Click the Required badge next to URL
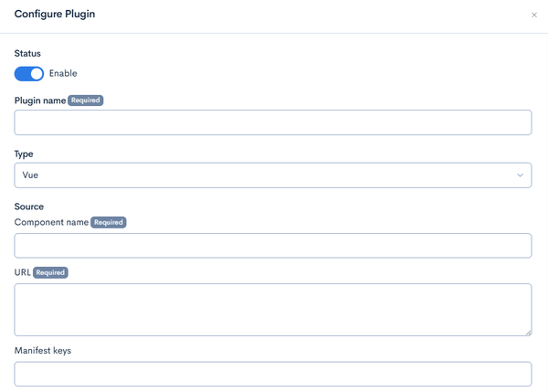The image size is (548, 392). click(50, 272)
